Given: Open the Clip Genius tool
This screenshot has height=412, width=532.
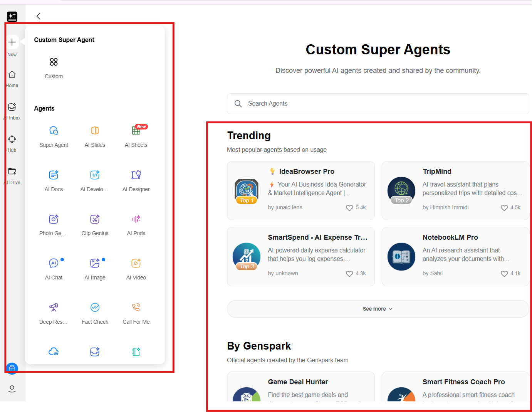Looking at the screenshot, I should coord(95,224).
